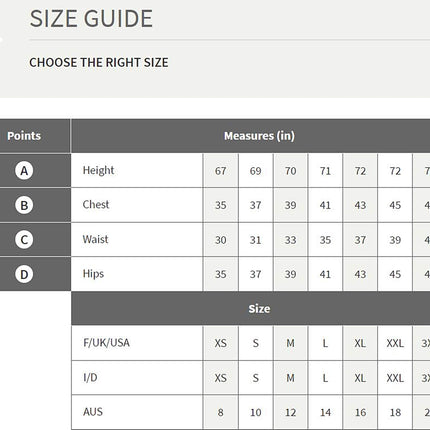The image size is (430, 430).
Task: Click the circled C point icon
Action: pyautogui.click(x=24, y=240)
